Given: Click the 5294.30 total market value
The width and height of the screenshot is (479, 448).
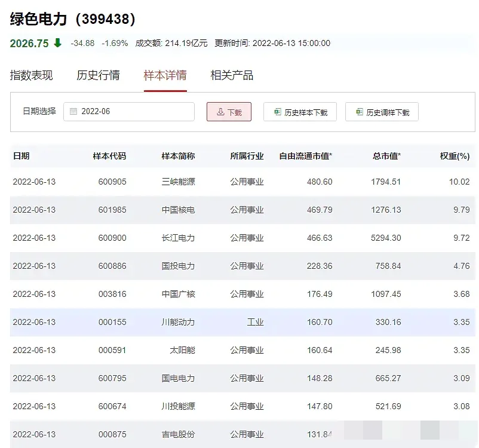Looking at the screenshot, I should 386,238.
